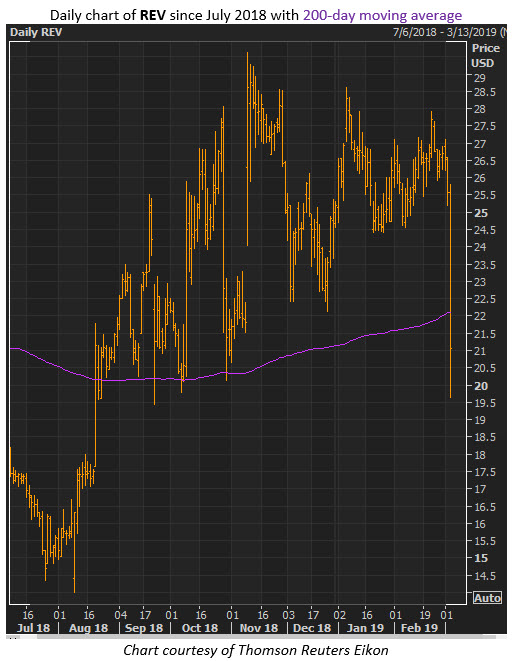Viewport: 516px width, 661px height.
Task: Click the USD currency label
Action: coord(482,63)
